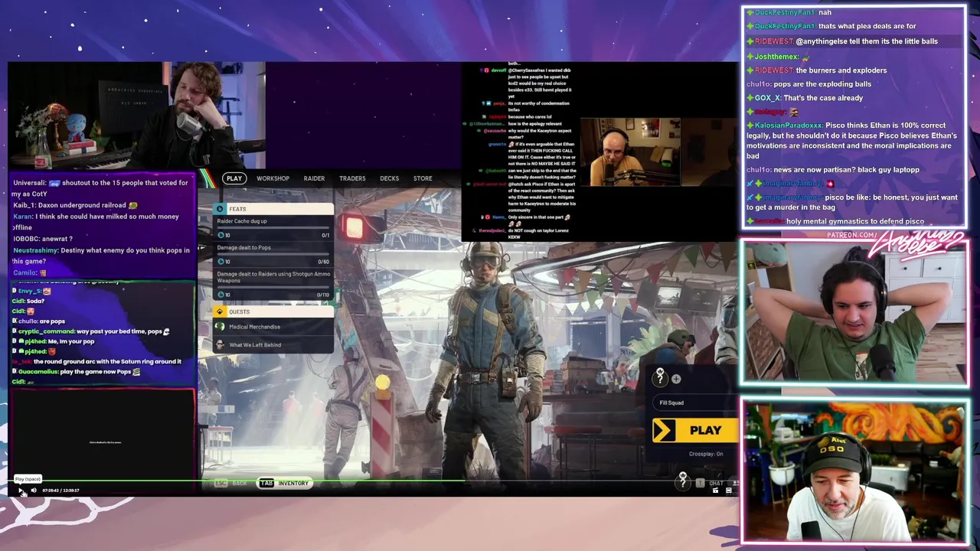Click the black-cap streamer's webcam feed
This screenshot has width=980, height=551.
[x=854, y=471]
